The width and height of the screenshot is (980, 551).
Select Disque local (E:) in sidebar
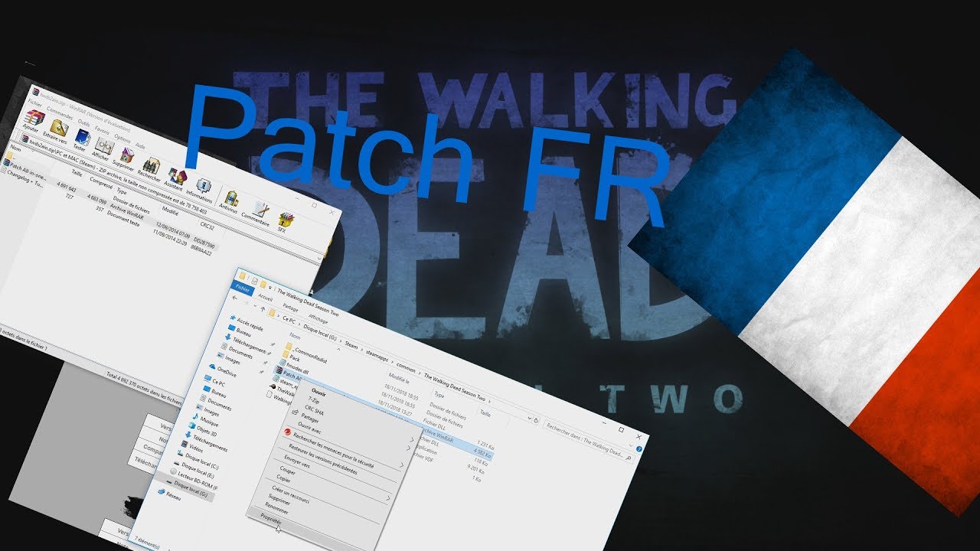(x=196, y=470)
